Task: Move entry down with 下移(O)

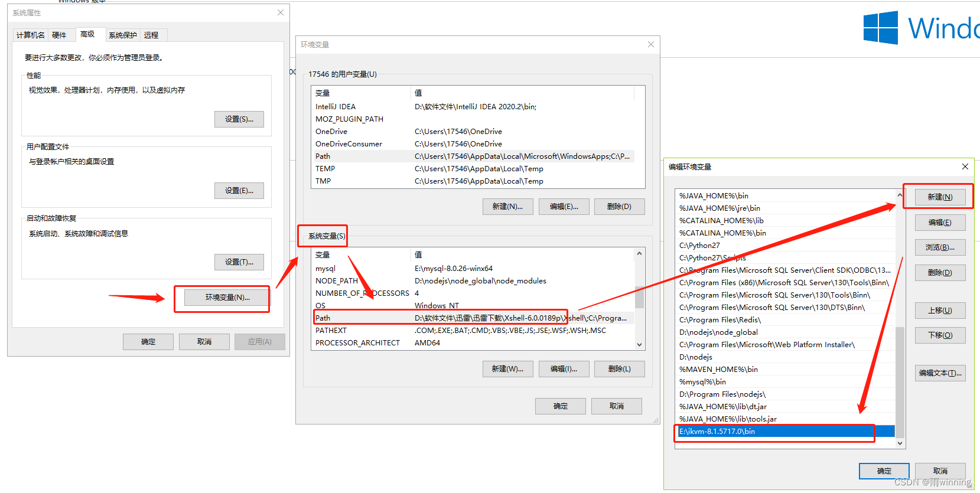Action: click(x=940, y=335)
